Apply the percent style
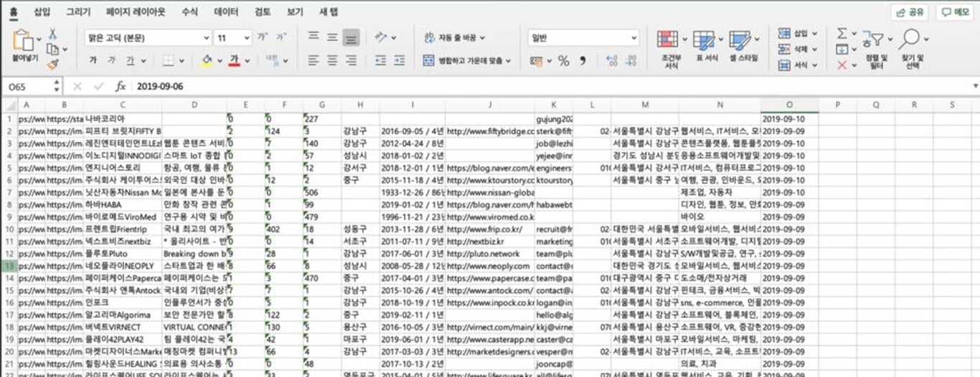 coord(563,61)
